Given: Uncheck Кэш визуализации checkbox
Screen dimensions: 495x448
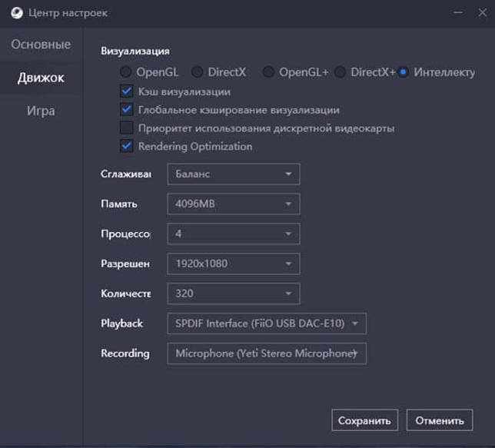Looking at the screenshot, I should point(127,91).
